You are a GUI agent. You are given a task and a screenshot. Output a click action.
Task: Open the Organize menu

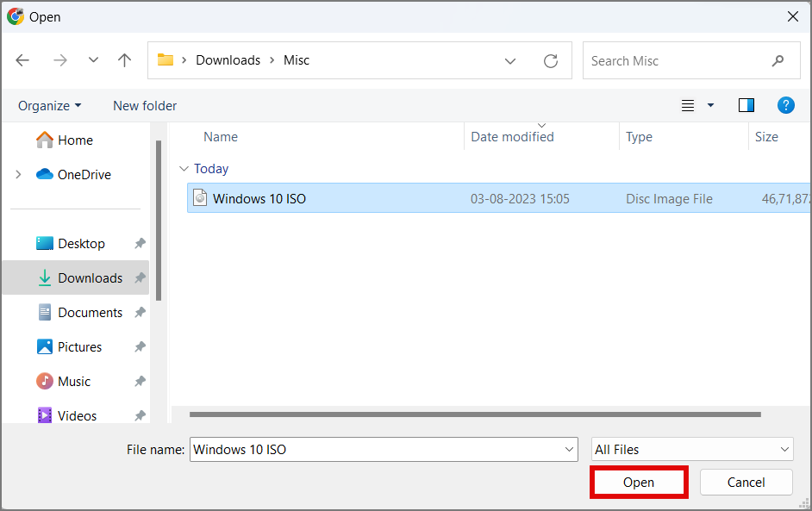(x=50, y=106)
